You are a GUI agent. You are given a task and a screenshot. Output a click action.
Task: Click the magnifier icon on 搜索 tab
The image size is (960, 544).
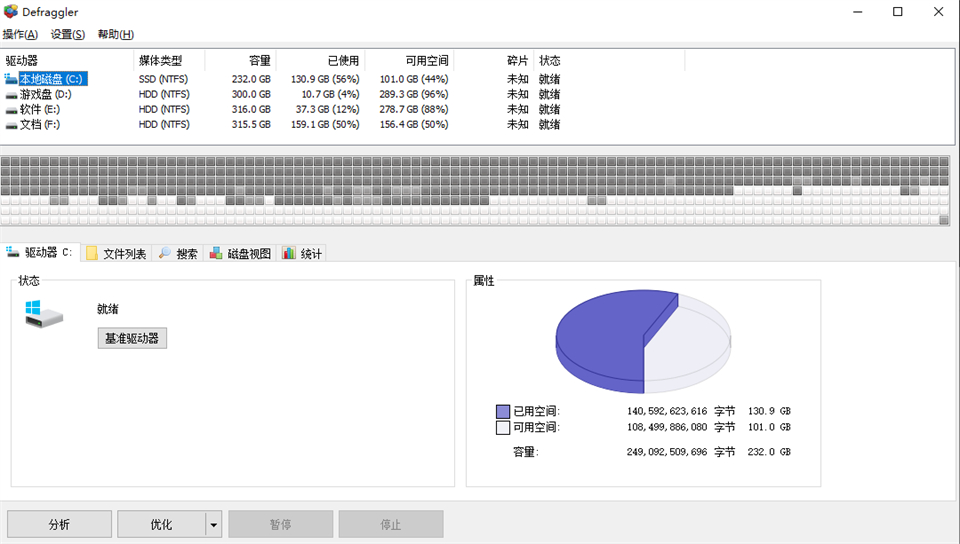coord(165,254)
